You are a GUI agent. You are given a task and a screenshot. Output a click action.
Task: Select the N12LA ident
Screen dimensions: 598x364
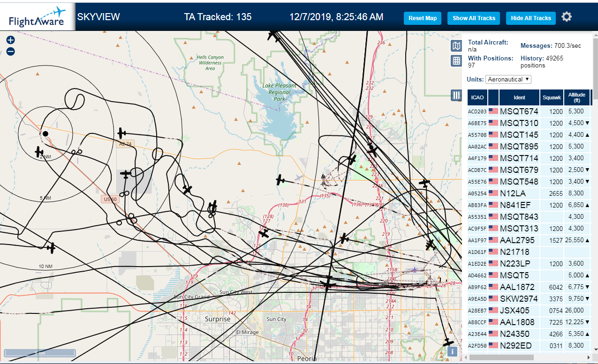pos(512,193)
